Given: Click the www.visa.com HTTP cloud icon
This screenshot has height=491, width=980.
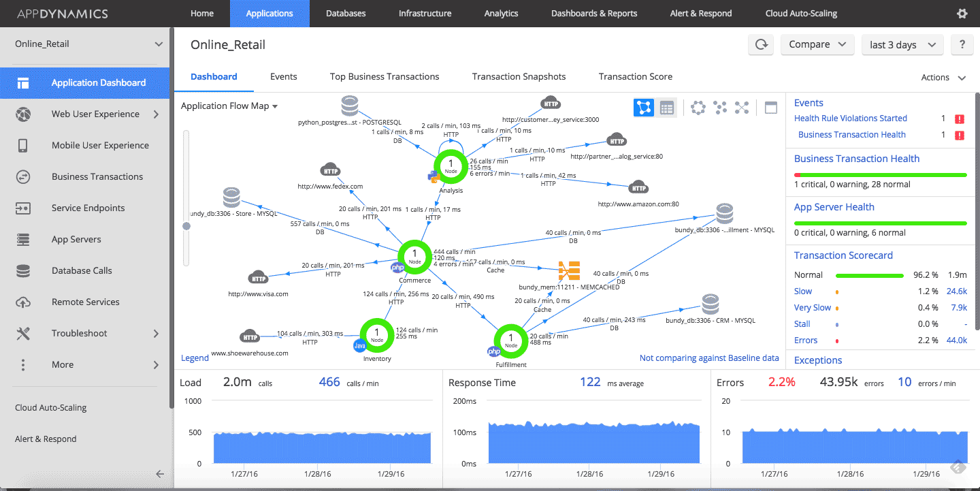Looking at the screenshot, I should (x=258, y=278).
